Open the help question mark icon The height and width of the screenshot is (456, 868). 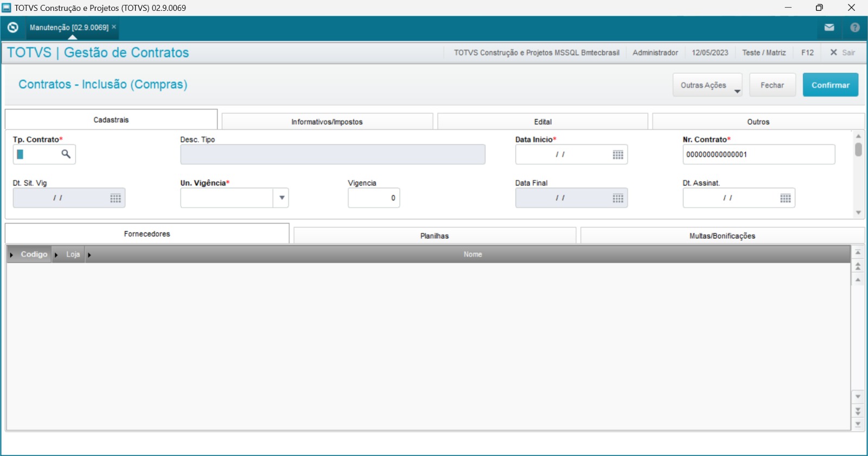coord(855,27)
